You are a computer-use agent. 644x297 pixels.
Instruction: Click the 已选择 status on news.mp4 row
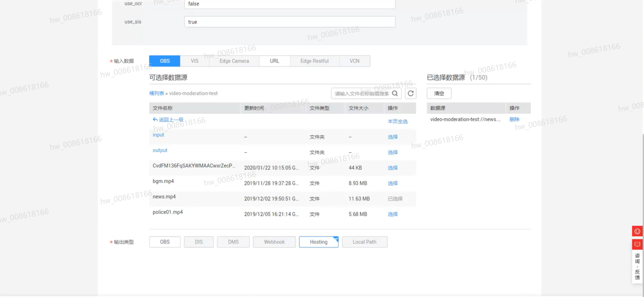(395, 199)
